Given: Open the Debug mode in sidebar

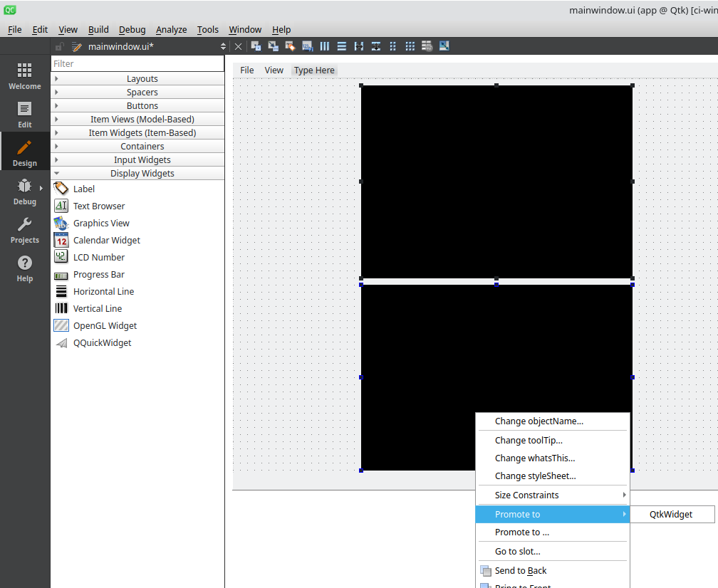Looking at the screenshot, I should (25, 191).
